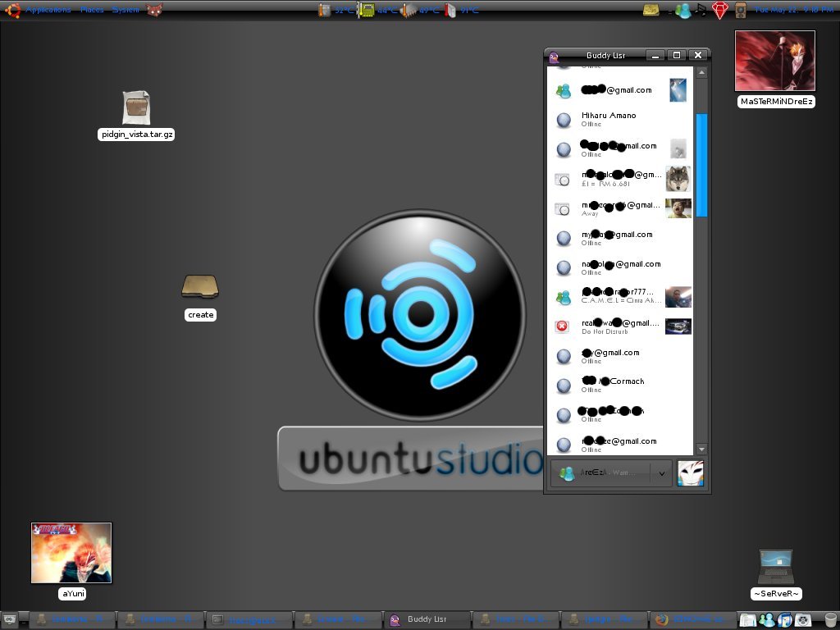Click the two-buddies icon in the bottom panel
Image resolution: width=840 pixels, height=630 pixels.
(x=767, y=620)
